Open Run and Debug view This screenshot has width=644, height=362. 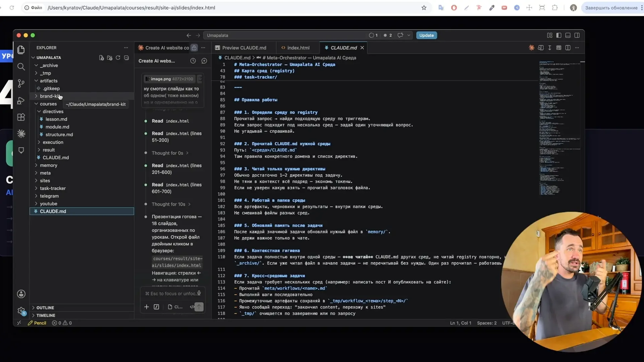tap(21, 100)
